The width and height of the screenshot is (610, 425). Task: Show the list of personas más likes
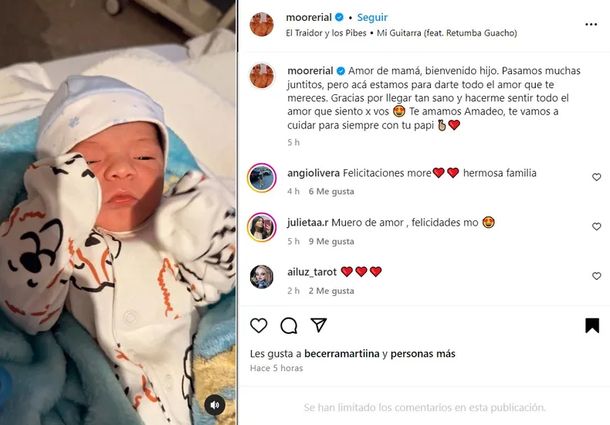pyautogui.click(x=423, y=354)
